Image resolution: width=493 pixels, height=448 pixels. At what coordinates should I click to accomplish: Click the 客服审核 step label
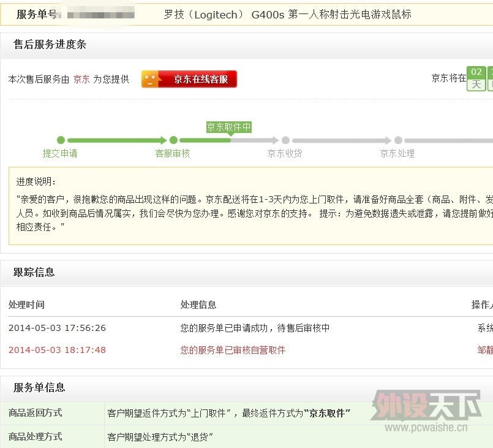(x=172, y=154)
